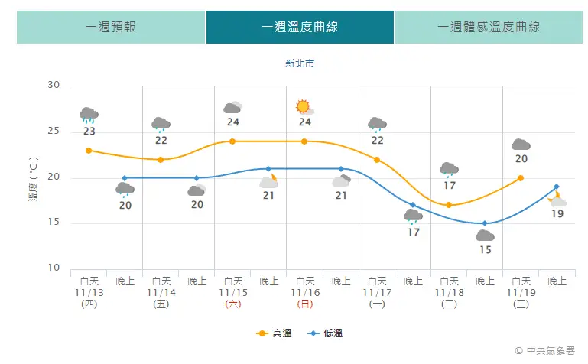Click the low temperature point at 11/18 night

pos(485,223)
